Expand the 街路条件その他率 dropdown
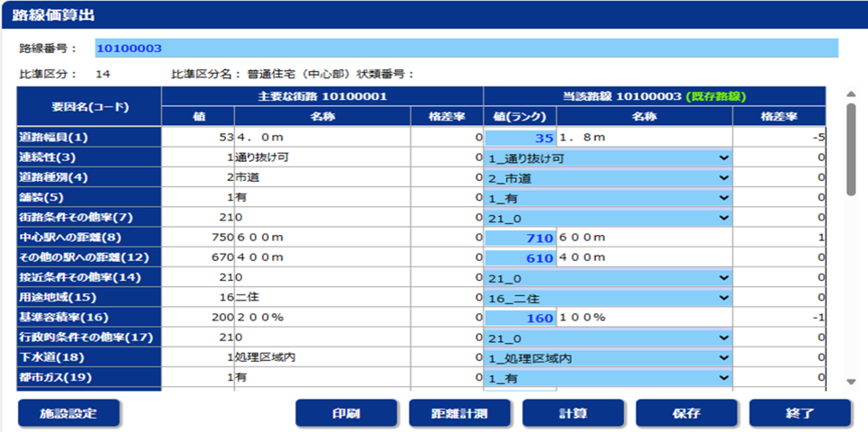 (609, 217)
